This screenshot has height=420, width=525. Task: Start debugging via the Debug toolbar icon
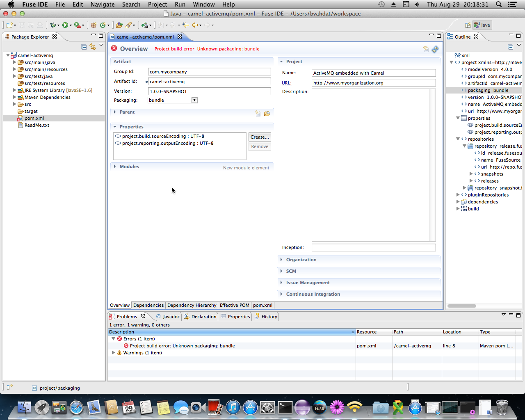click(54, 25)
